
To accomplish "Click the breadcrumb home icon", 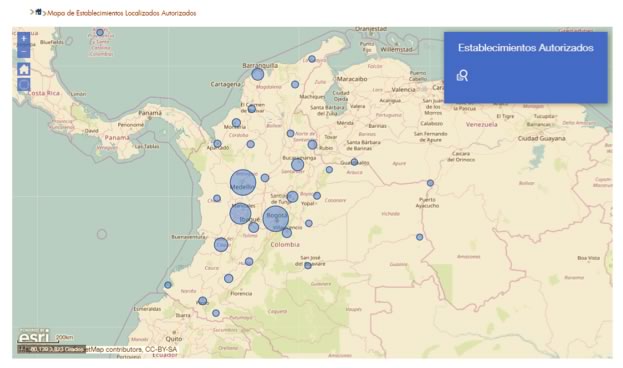I will point(39,12).
